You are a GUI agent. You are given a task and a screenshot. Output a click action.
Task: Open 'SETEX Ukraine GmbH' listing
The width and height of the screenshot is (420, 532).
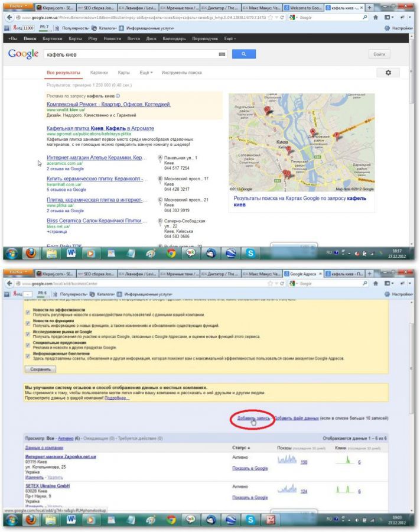(x=47, y=486)
